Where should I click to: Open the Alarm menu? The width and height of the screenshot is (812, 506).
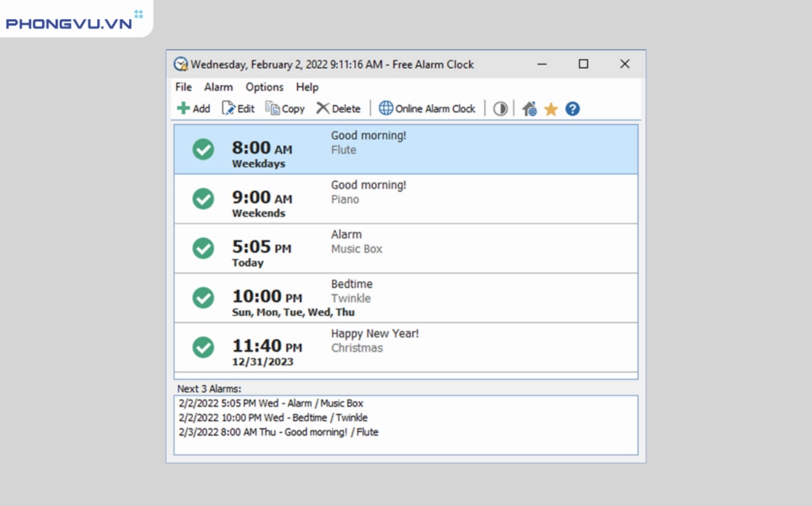(218, 87)
